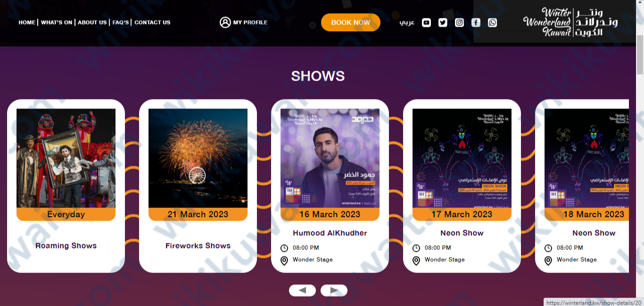644x306 pixels.
Task: Open the CONTACT US menu item
Action: click(x=152, y=22)
